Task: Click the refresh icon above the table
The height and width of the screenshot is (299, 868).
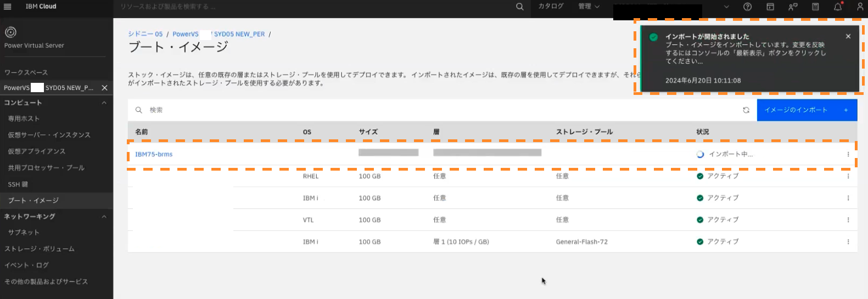Action: coord(746,110)
